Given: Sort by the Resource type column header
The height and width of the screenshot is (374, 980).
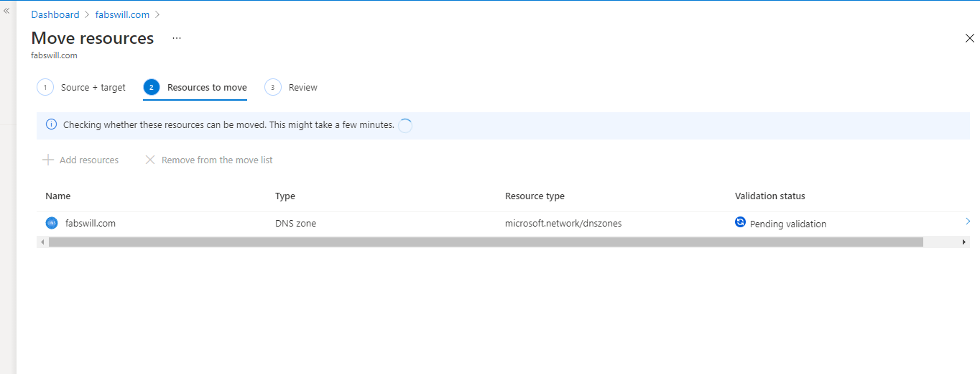Looking at the screenshot, I should coord(535,196).
